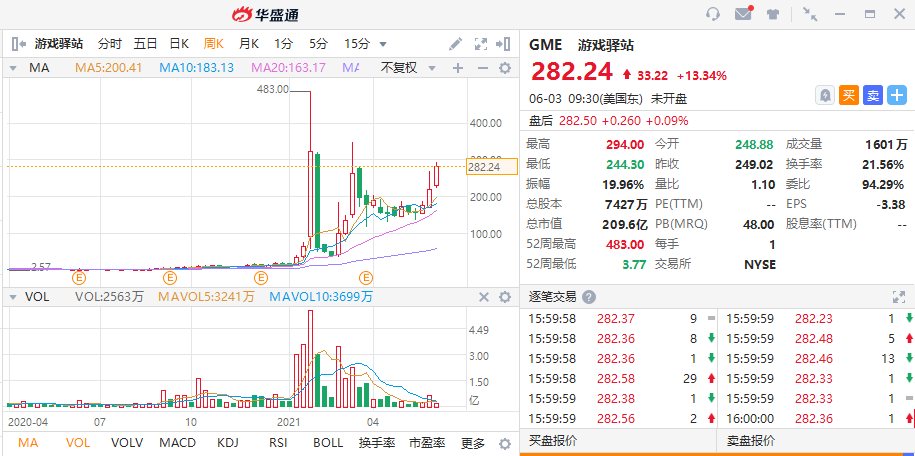
Task: Click the 483.00 high annotation on chart
Action: click(x=272, y=89)
